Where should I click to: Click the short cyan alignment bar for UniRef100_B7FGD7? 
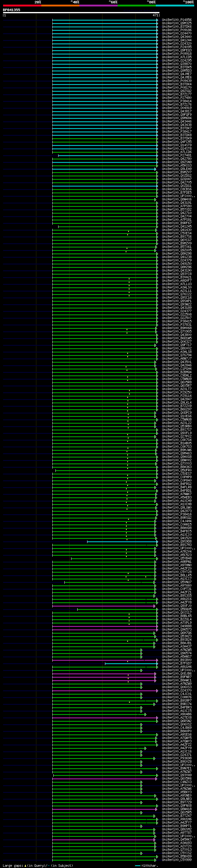(x=131, y=664)
